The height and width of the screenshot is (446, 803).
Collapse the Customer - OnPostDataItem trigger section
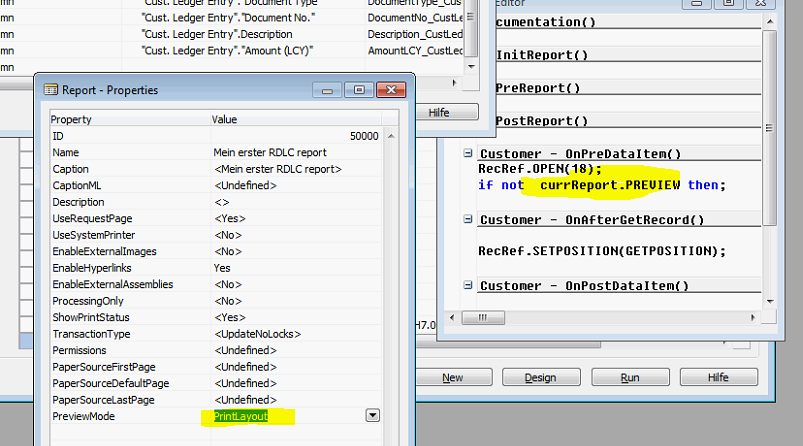468,286
